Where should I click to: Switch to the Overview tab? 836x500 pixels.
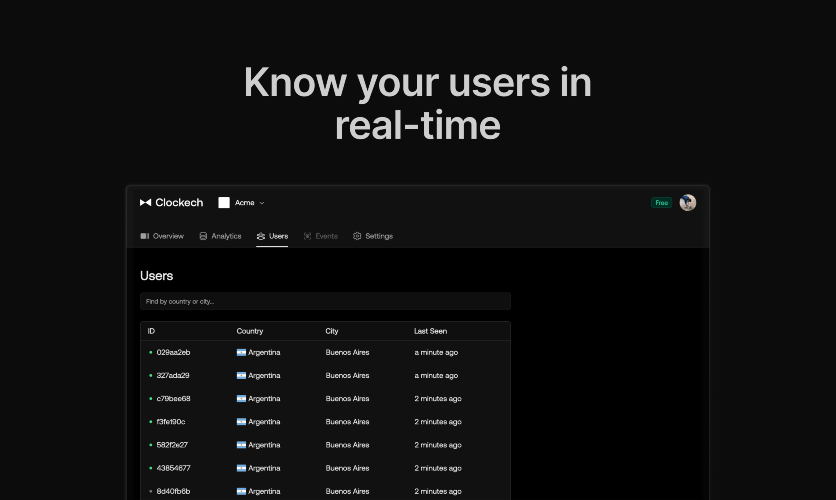(x=162, y=236)
